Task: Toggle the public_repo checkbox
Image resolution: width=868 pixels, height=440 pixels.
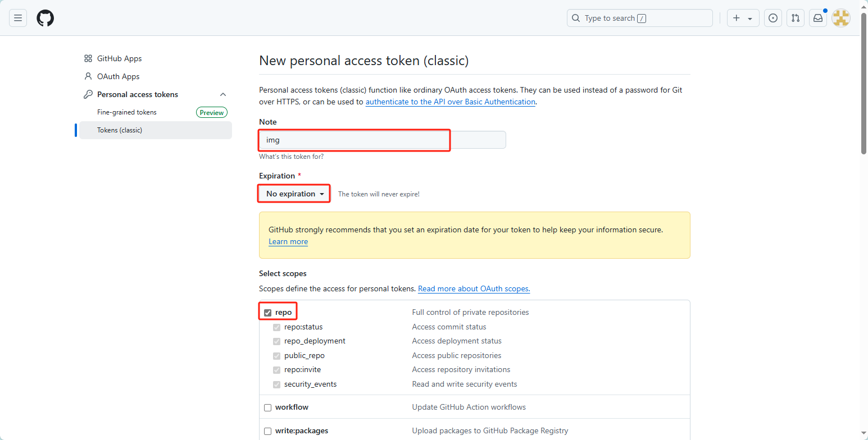Action: (276, 356)
